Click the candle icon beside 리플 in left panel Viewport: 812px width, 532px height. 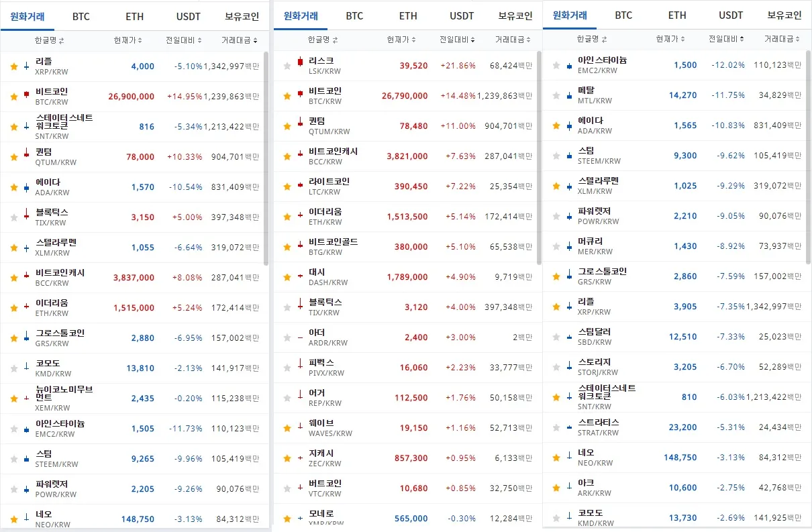click(x=27, y=66)
